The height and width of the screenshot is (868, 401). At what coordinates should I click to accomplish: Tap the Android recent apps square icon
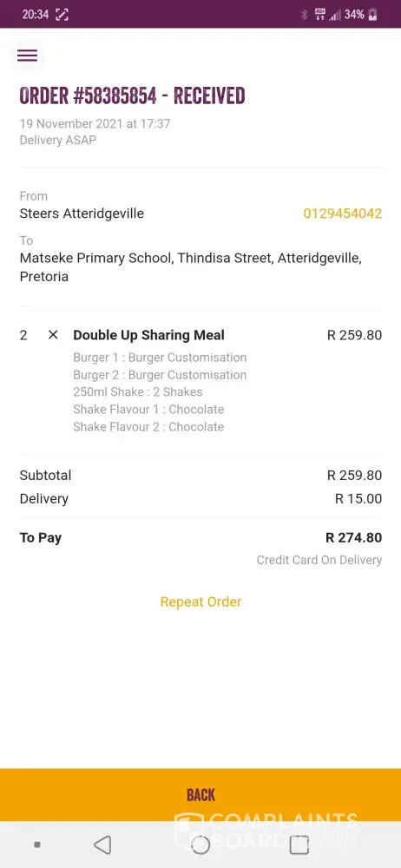coord(299,845)
